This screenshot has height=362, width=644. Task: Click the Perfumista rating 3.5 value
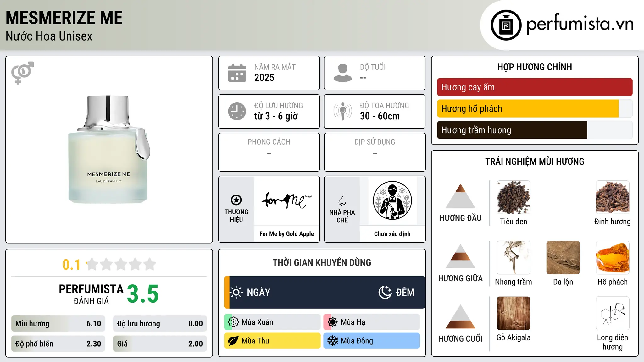coord(143,294)
